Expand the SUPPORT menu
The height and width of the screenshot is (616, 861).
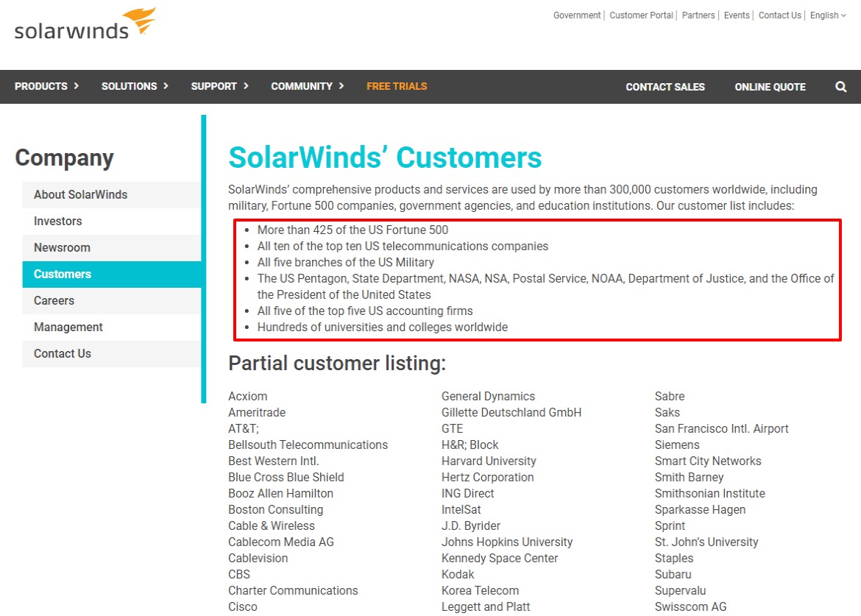(219, 86)
